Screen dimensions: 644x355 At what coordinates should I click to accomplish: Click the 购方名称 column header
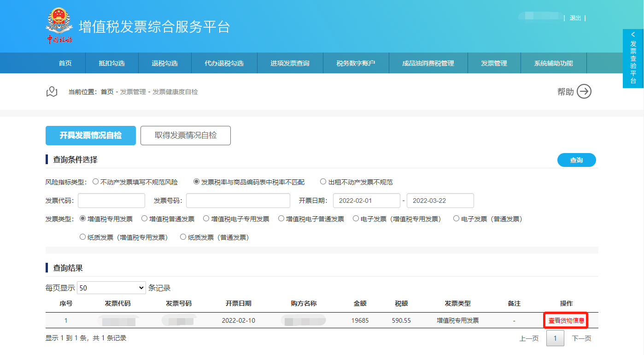[x=304, y=303]
